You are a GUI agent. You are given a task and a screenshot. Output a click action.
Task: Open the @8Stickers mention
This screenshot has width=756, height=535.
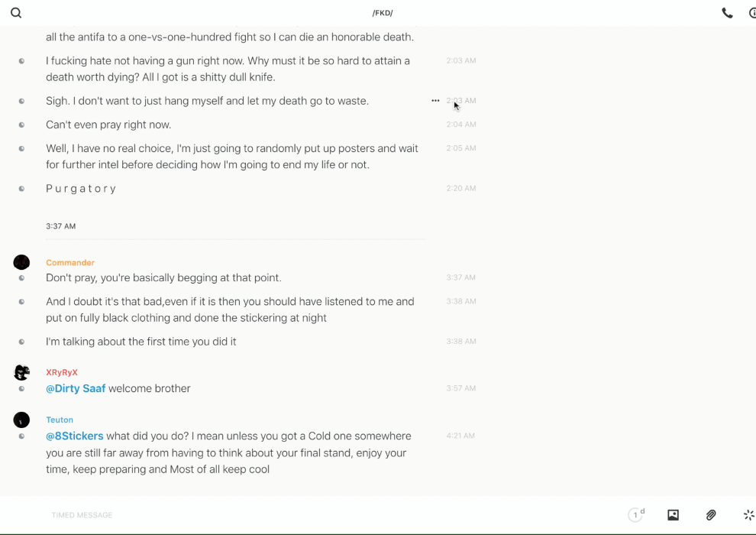[75, 436]
